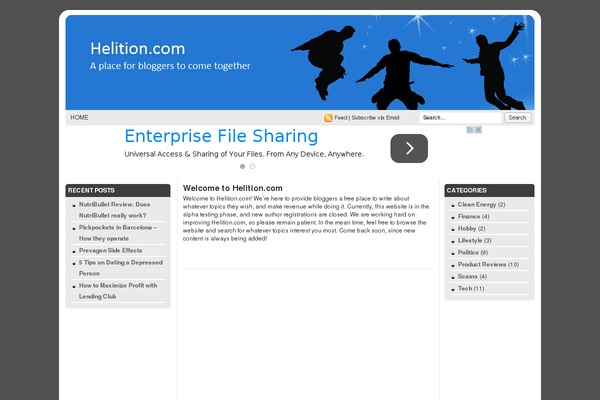Viewport: 600px width, 400px height.
Task: Open the NutriBullet Review recent post
Action: click(114, 210)
